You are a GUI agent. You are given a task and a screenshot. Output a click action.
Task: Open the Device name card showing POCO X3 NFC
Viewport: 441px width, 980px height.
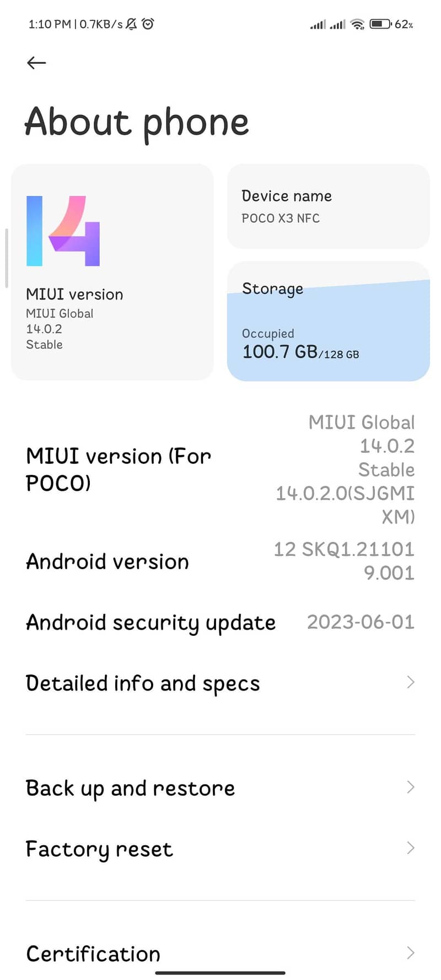(x=328, y=206)
